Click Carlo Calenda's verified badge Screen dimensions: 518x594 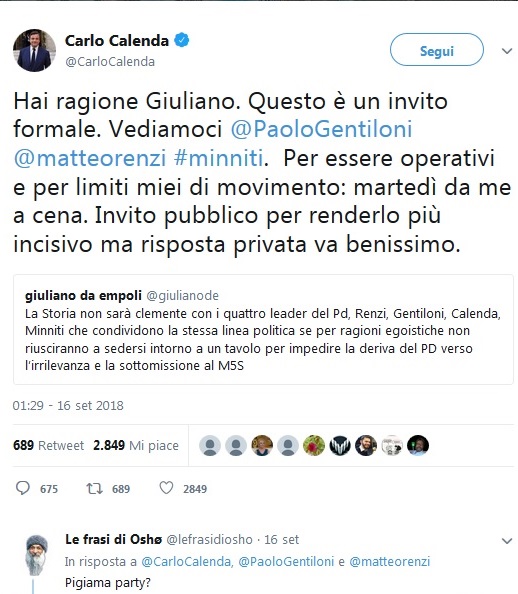point(182,40)
